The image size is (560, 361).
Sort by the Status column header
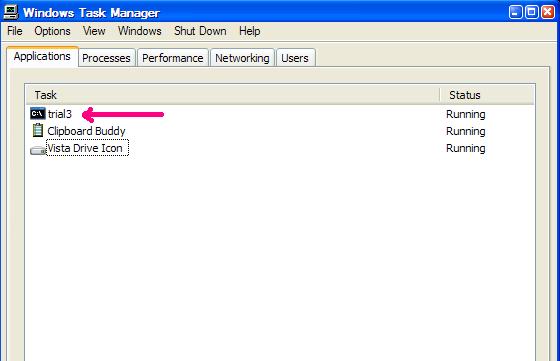tap(487, 95)
